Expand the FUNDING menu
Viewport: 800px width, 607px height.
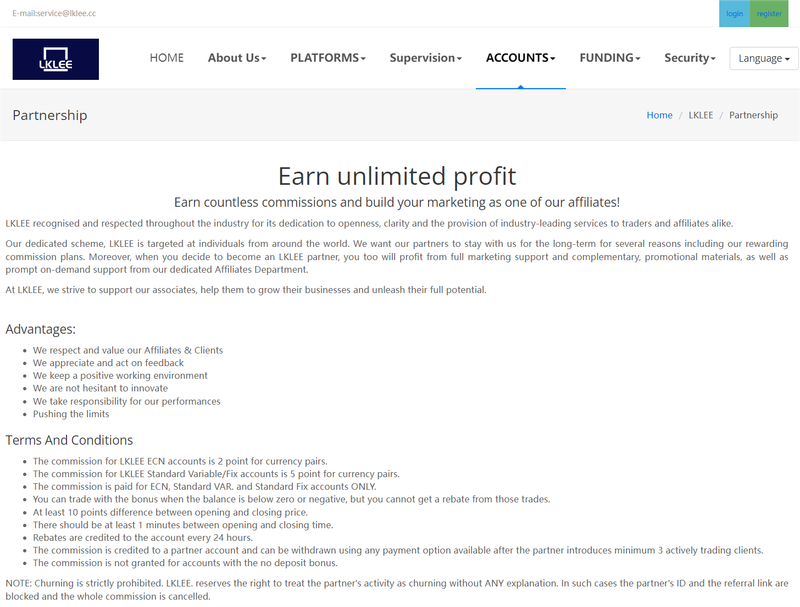click(610, 58)
